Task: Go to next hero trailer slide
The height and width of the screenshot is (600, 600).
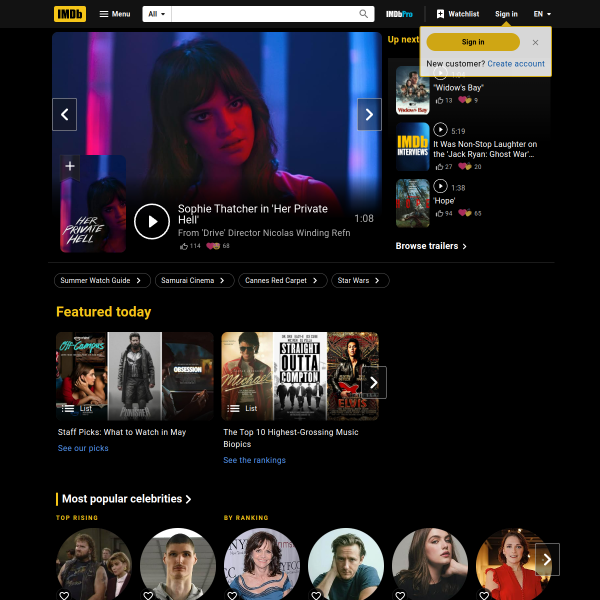Action: [x=369, y=114]
